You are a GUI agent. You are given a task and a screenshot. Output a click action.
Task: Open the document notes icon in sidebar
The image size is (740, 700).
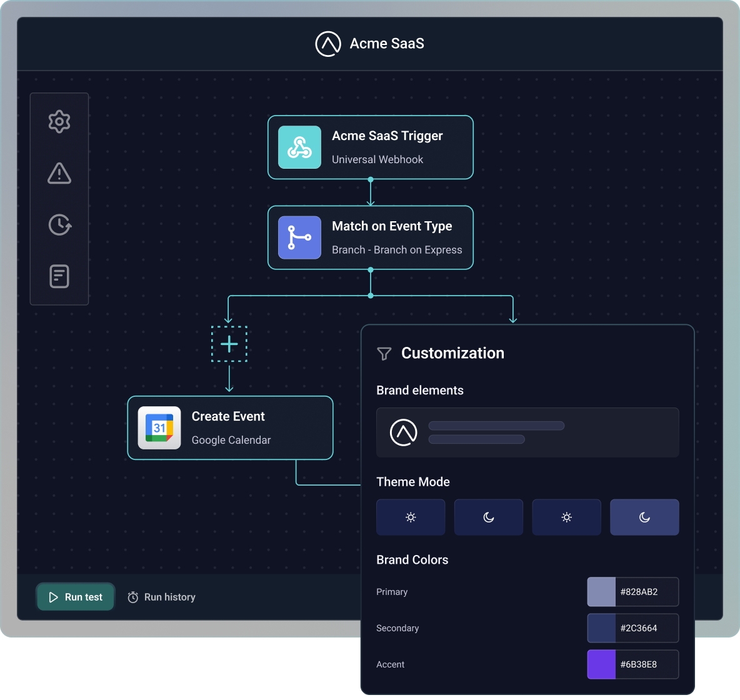[x=59, y=276]
